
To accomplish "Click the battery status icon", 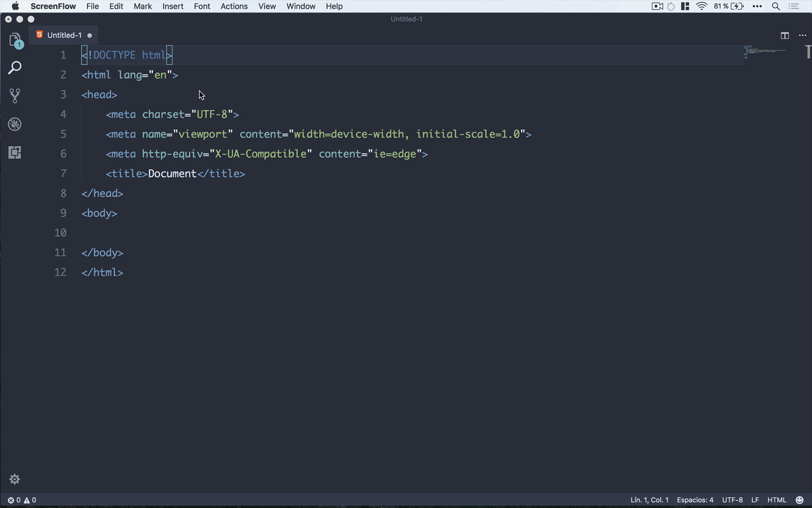I will (x=737, y=6).
